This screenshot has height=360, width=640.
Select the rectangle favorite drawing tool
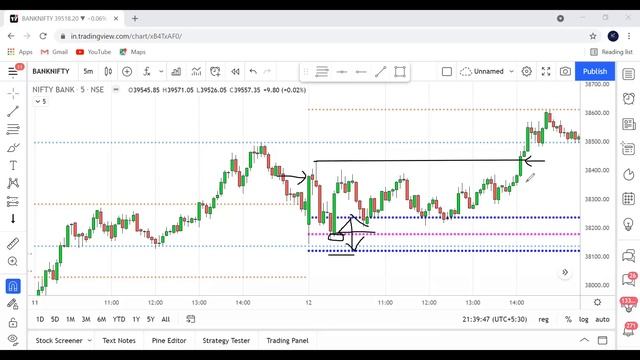400,72
